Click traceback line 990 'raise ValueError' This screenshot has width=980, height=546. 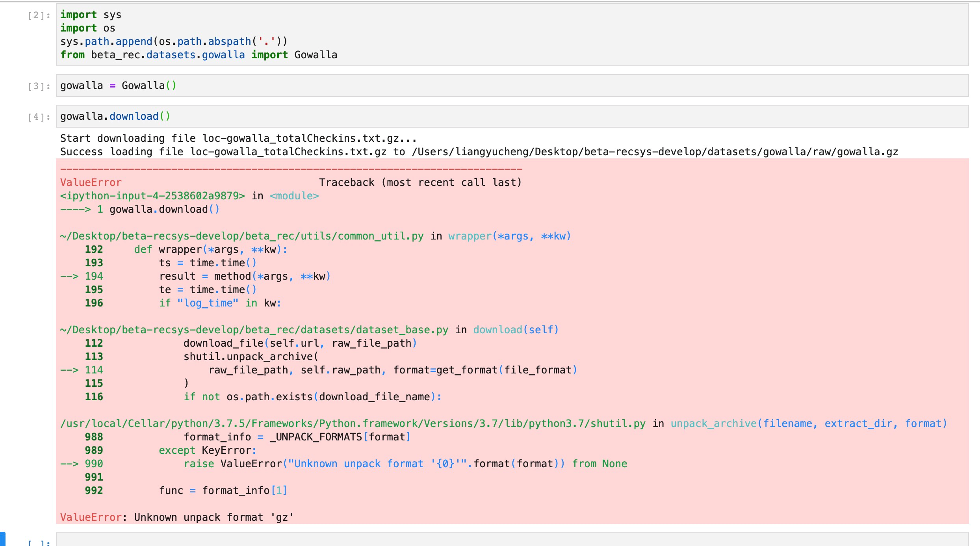(343, 464)
